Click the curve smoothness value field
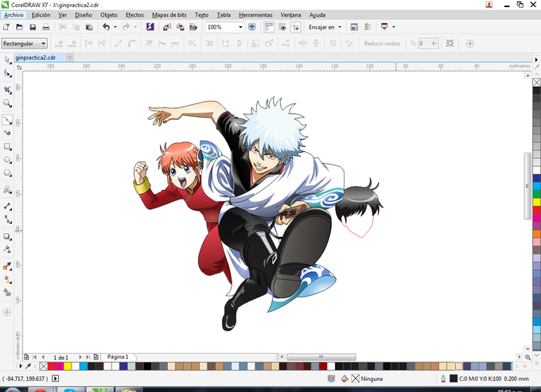This screenshot has width=541, height=392. pyautogui.click(x=428, y=44)
